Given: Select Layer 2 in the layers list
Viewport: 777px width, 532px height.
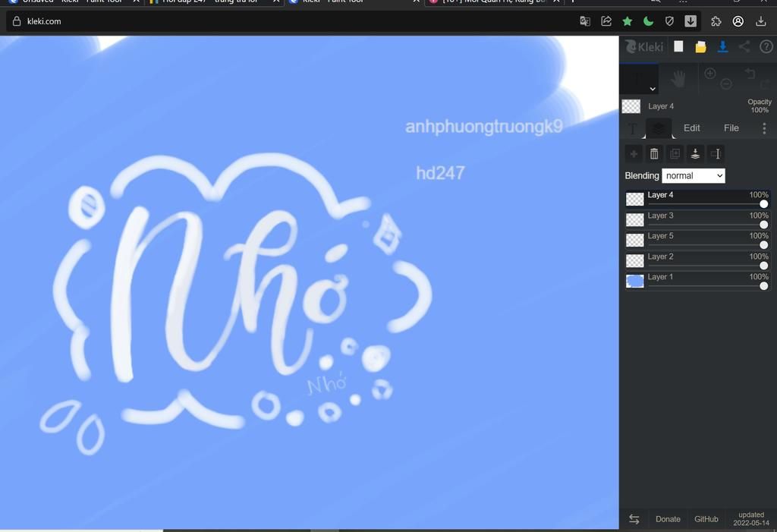Looking at the screenshot, I should [697, 260].
